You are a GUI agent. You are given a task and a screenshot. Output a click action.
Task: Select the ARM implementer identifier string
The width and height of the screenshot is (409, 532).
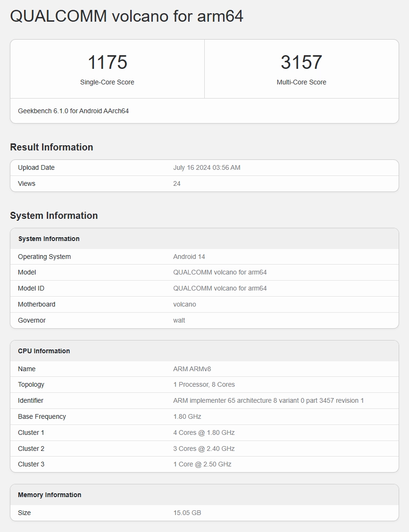(268, 400)
